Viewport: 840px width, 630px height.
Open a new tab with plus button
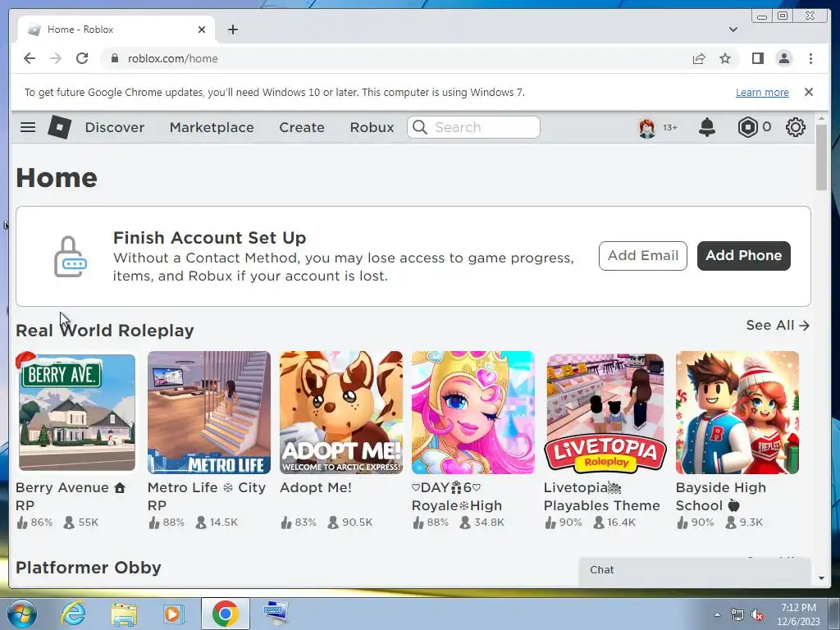point(232,30)
